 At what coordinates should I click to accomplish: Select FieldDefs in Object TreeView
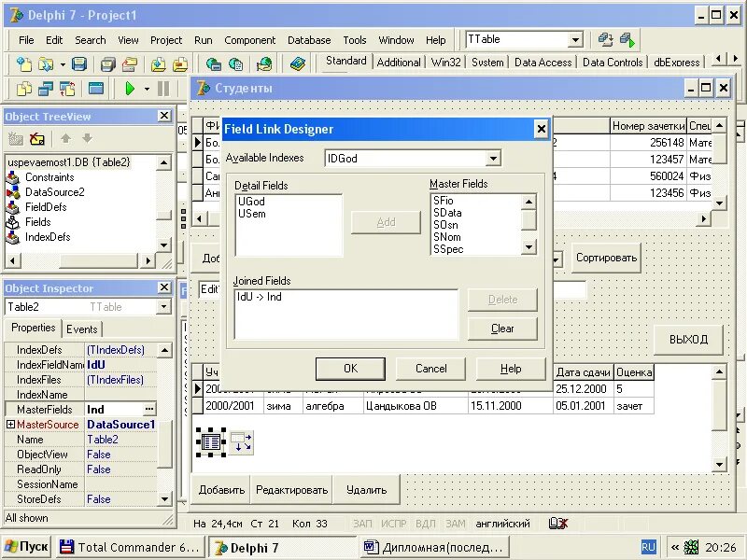point(46,207)
